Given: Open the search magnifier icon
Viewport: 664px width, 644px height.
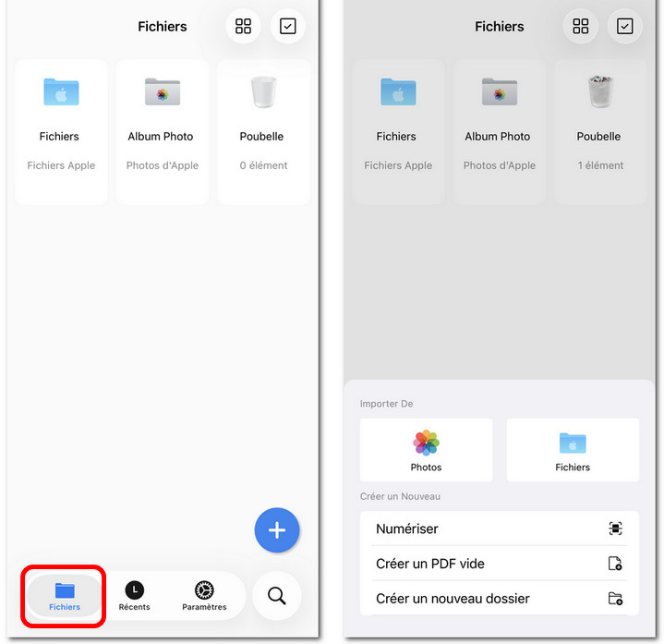Looking at the screenshot, I should tap(277, 596).
